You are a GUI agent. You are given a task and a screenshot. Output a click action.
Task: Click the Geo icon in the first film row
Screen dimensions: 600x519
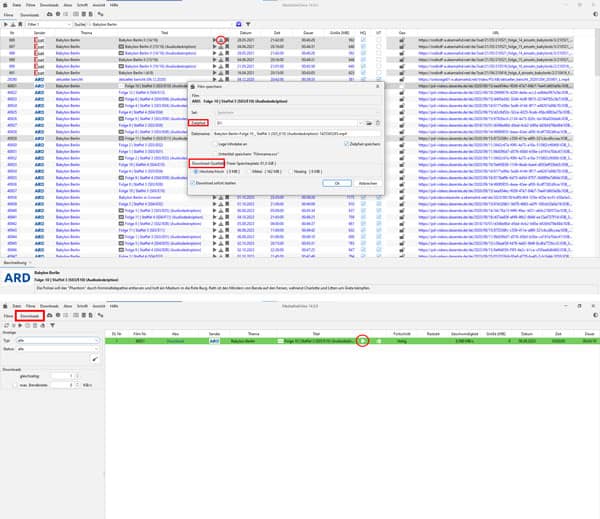pos(402,40)
